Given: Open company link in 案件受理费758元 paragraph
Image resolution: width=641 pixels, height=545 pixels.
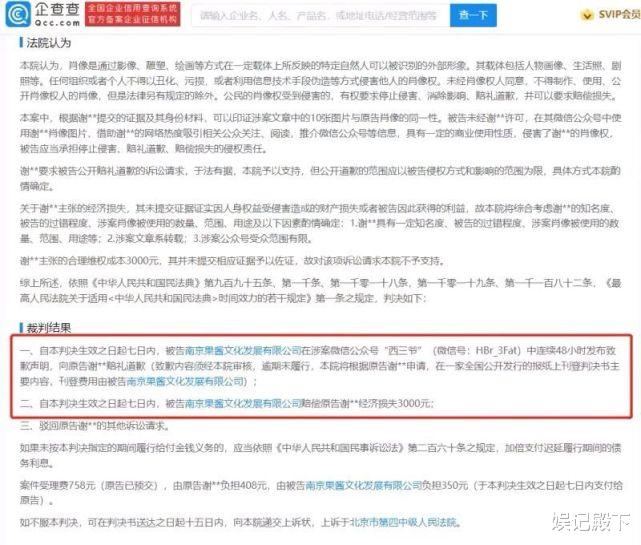Looking at the screenshot, I should [364, 485].
